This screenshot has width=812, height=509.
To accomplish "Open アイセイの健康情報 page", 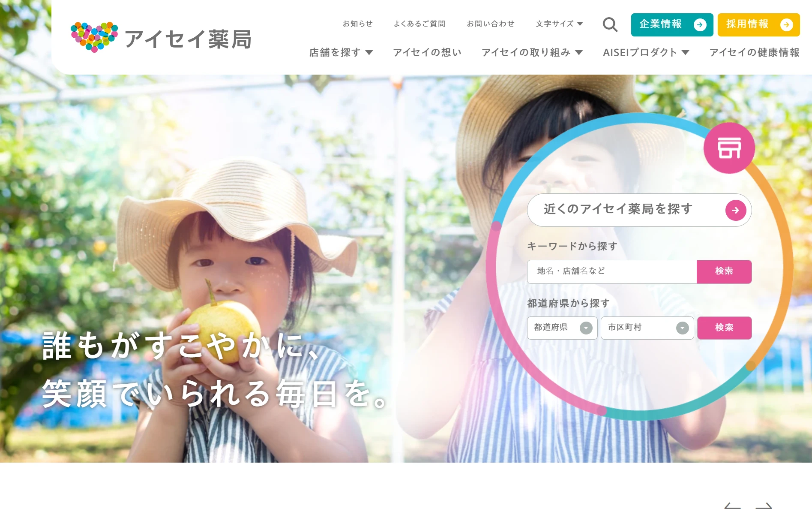I will pos(754,52).
